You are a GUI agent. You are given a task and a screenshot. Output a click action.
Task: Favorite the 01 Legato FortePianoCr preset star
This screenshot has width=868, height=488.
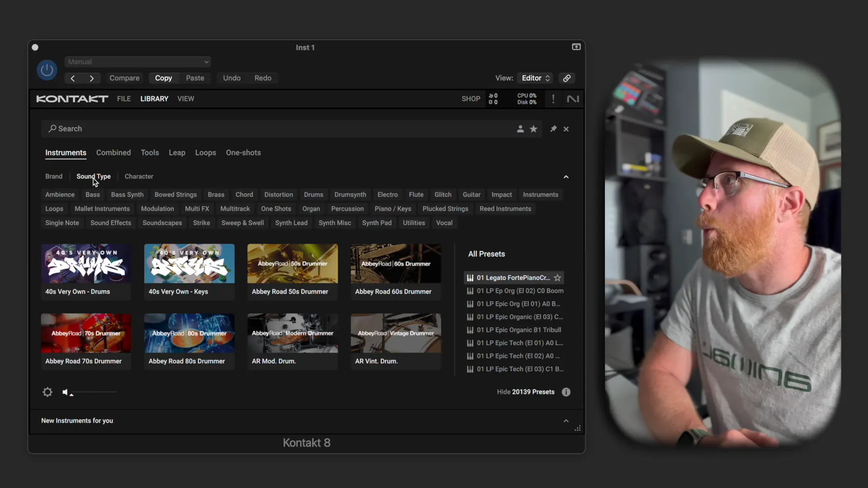coord(557,278)
